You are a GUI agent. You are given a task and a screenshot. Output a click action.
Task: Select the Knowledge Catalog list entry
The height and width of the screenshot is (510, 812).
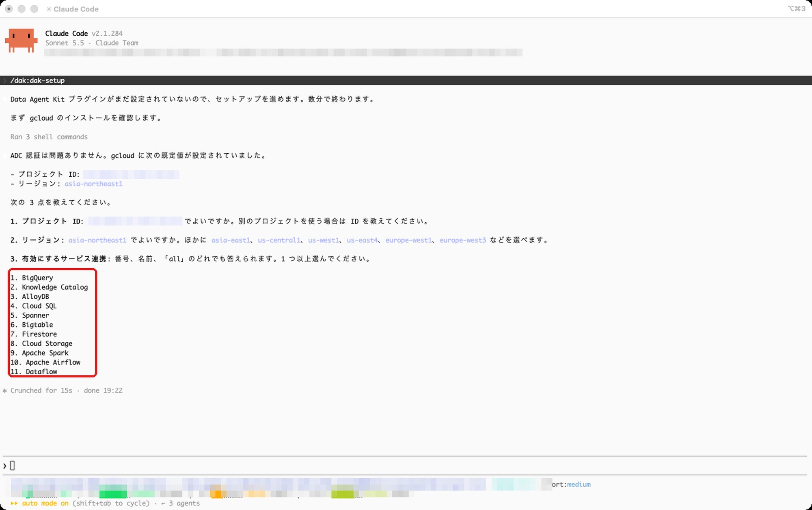[49, 287]
